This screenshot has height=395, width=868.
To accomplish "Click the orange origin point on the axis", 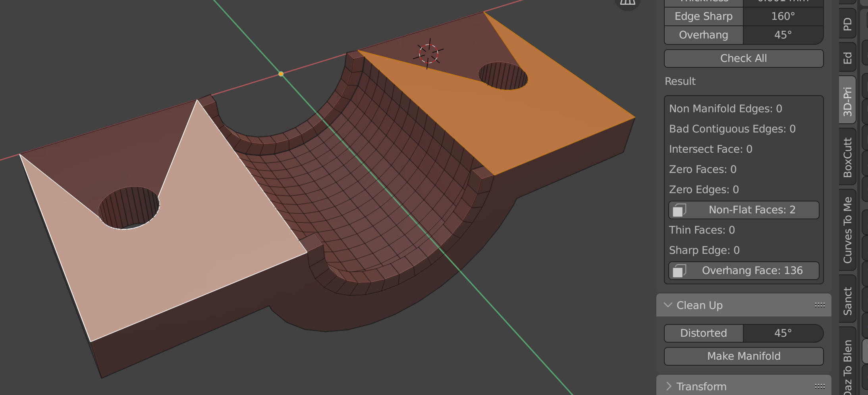I will pos(281,74).
